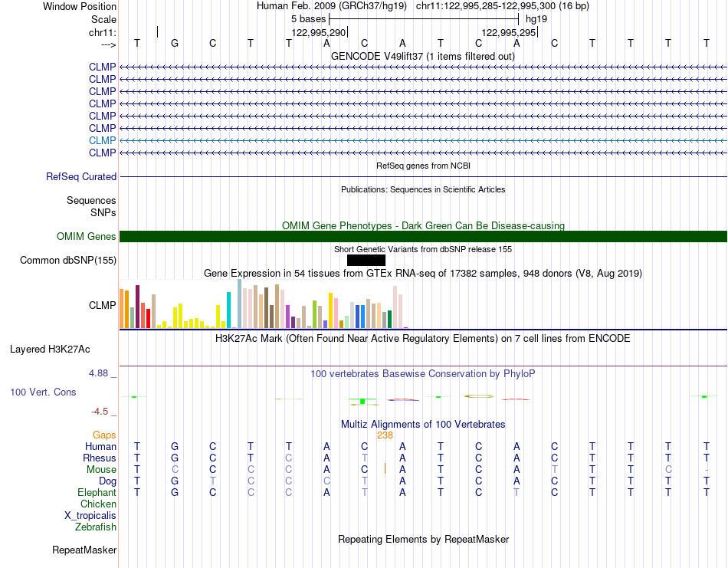Select the black dbSNP variant block

click(x=366, y=260)
